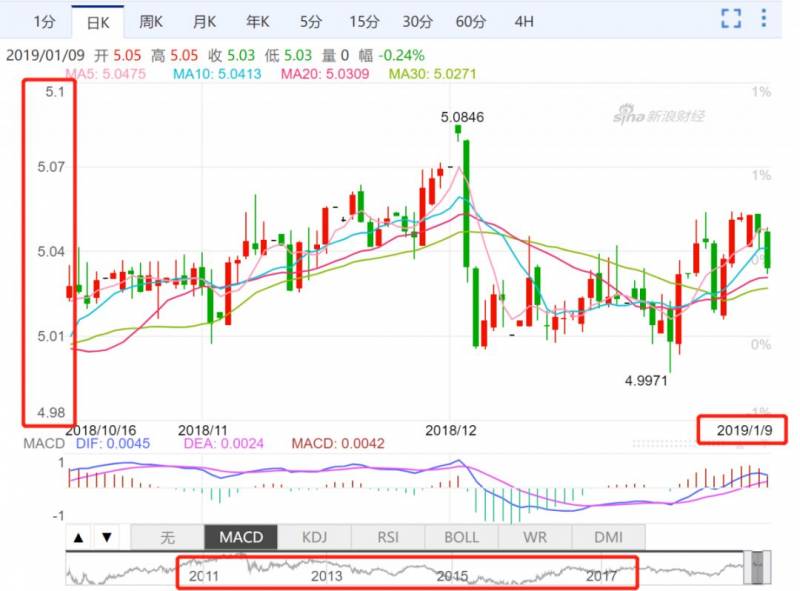
Task: Switch to 周K weekly chart
Action: tap(152, 21)
